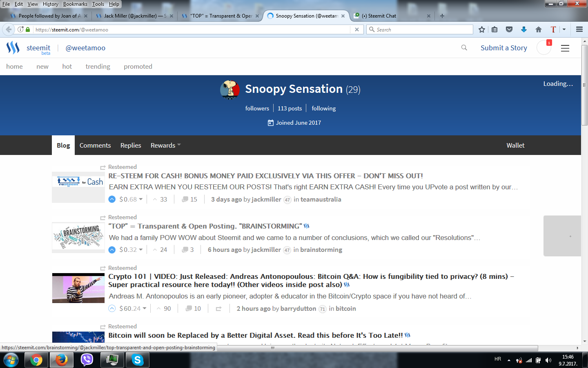Close the People followed by Joan tab
The width and height of the screenshot is (588, 368).
click(86, 16)
